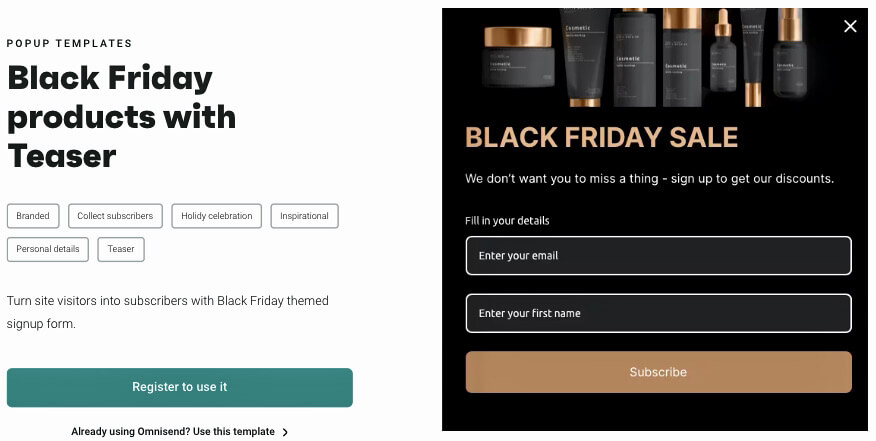876x441 pixels.
Task: Click the 'Black Friday products with Teaser' heading
Action: (121, 116)
